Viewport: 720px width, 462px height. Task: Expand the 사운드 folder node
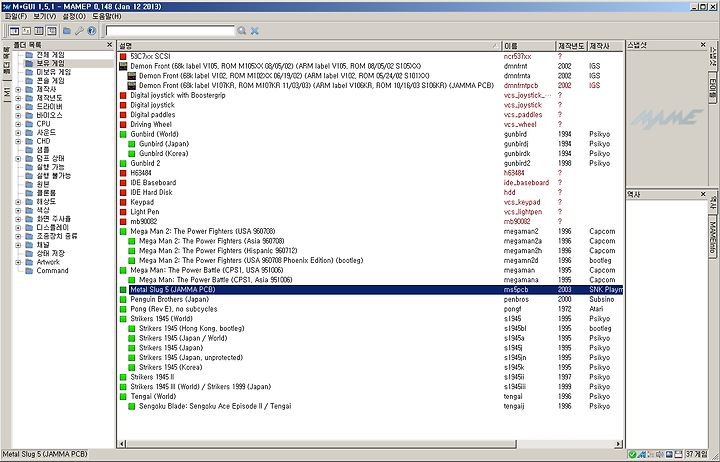pos(18,133)
